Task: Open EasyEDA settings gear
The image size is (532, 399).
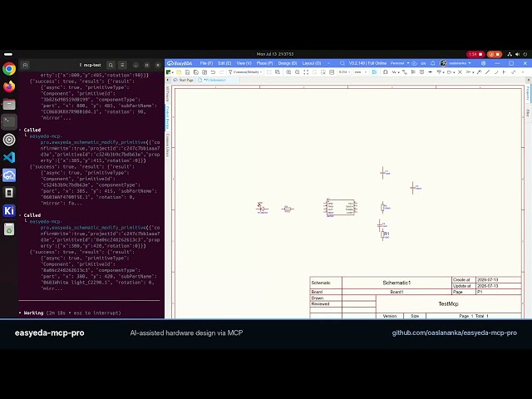Action: pyautogui.click(x=483, y=63)
